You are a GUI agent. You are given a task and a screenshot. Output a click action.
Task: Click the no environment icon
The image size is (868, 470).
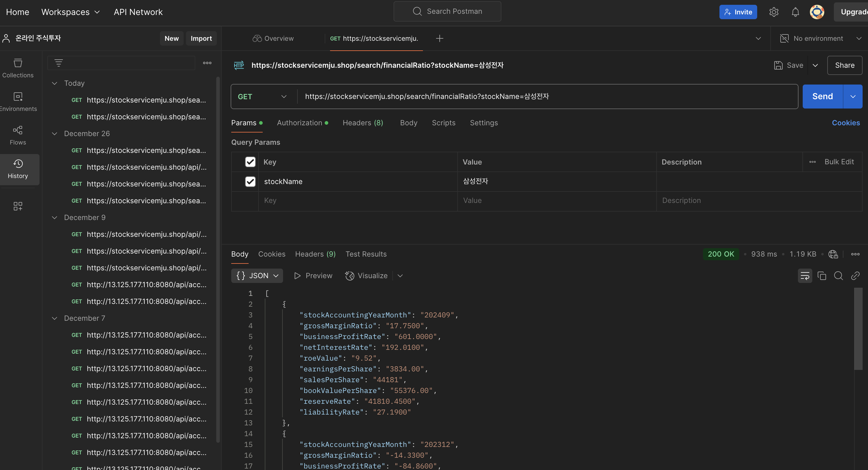click(x=784, y=38)
